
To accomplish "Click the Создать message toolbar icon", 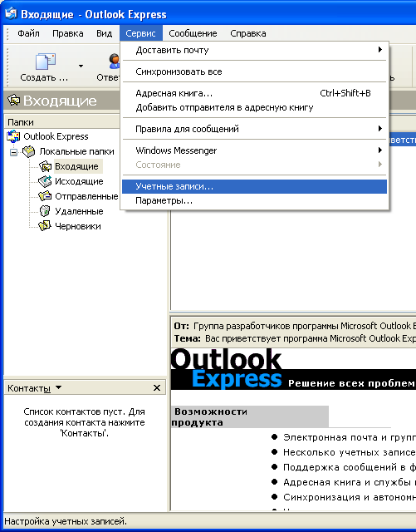I will 46,62.
